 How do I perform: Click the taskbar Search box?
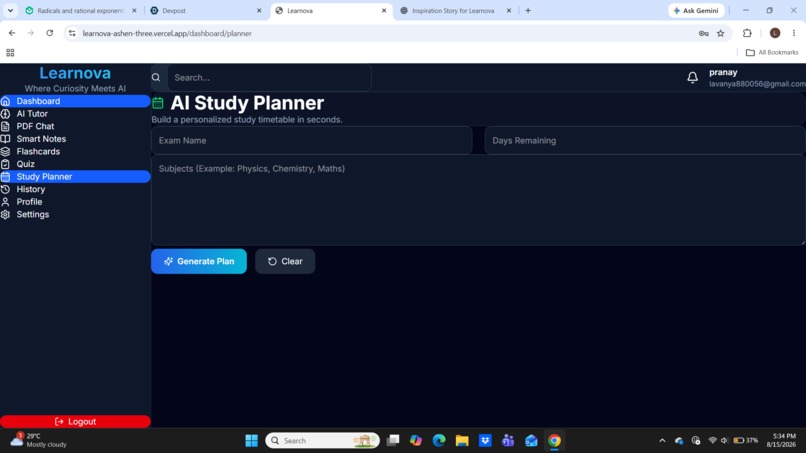[x=322, y=441]
